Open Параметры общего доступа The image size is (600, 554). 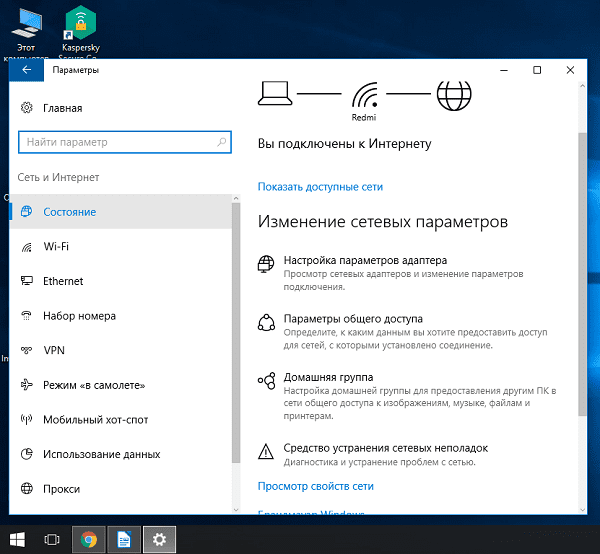tap(353, 319)
